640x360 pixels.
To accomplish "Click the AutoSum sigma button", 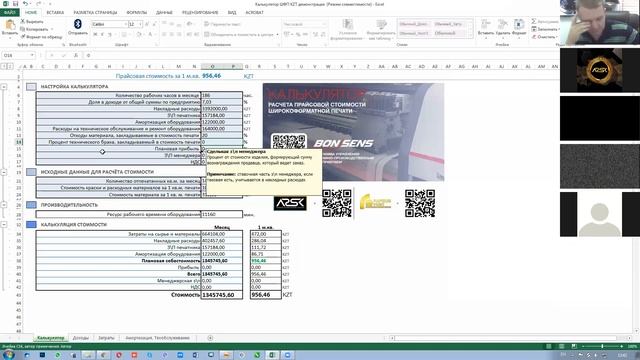I will (534, 21).
